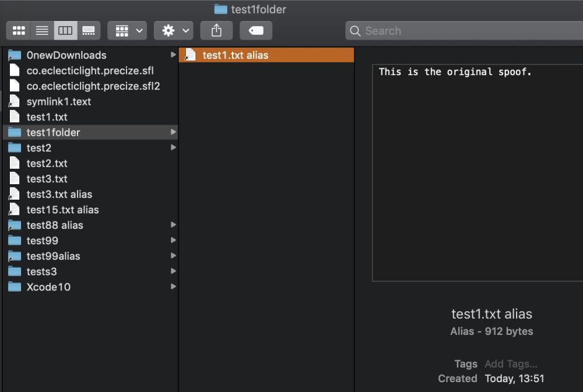Open the group-by arrangement dropdown
Image resolution: width=583 pixels, height=392 pixels.
coord(127,30)
